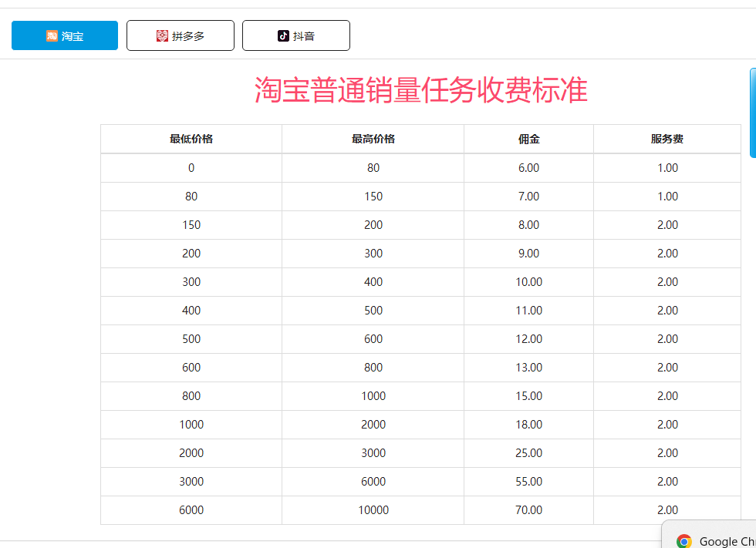
Task: Click the 7.00 commission cell
Action: (529, 197)
